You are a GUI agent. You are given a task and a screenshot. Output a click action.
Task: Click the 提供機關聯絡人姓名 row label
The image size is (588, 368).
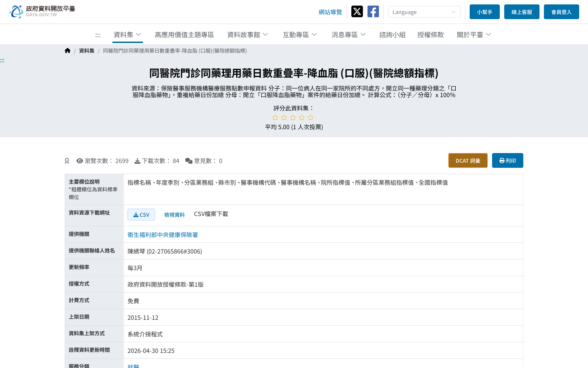[92, 251]
